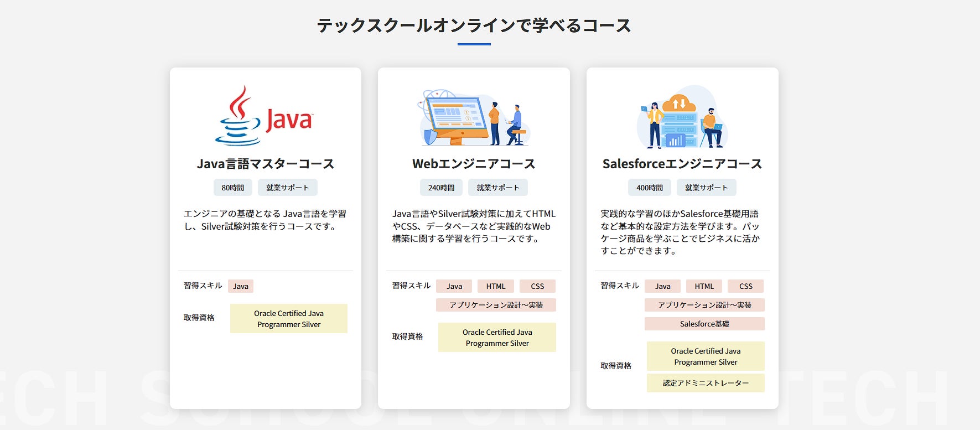Click the page heading テックスクールオンラインで学べるコース
This screenshot has height=430, width=980.
pyautogui.click(x=474, y=25)
